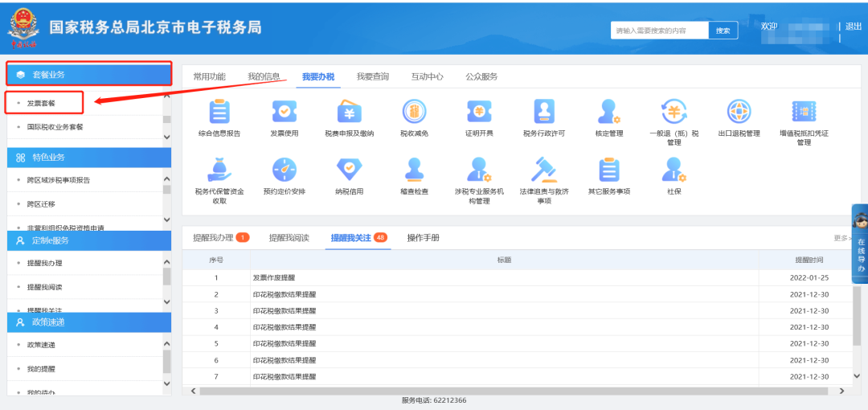The height and width of the screenshot is (410, 868).
Task: Open 其它服务事项 icon
Action: 609,170
